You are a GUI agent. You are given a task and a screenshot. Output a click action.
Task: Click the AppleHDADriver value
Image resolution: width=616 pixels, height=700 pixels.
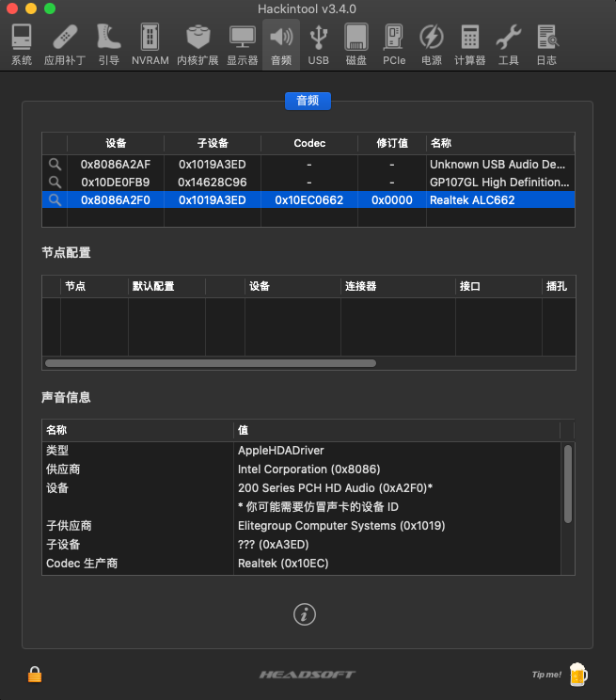pyautogui.click(x=281, y=451)
